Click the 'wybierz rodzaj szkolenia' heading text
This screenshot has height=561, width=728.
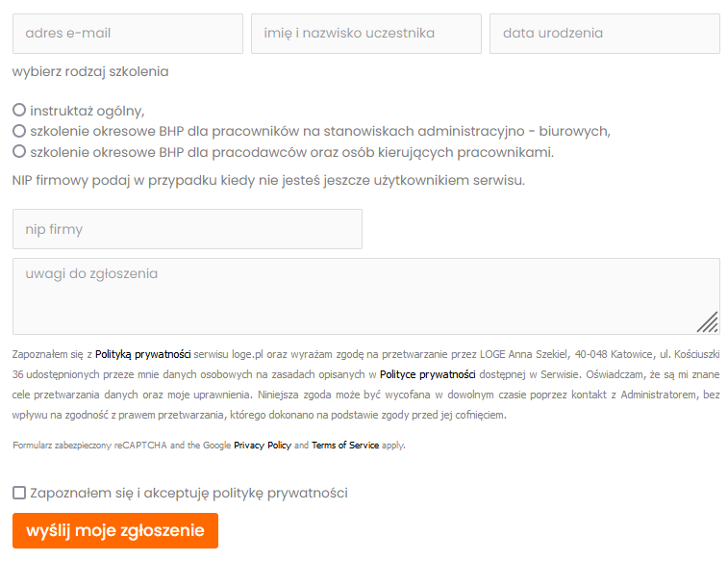click(90, 71)
